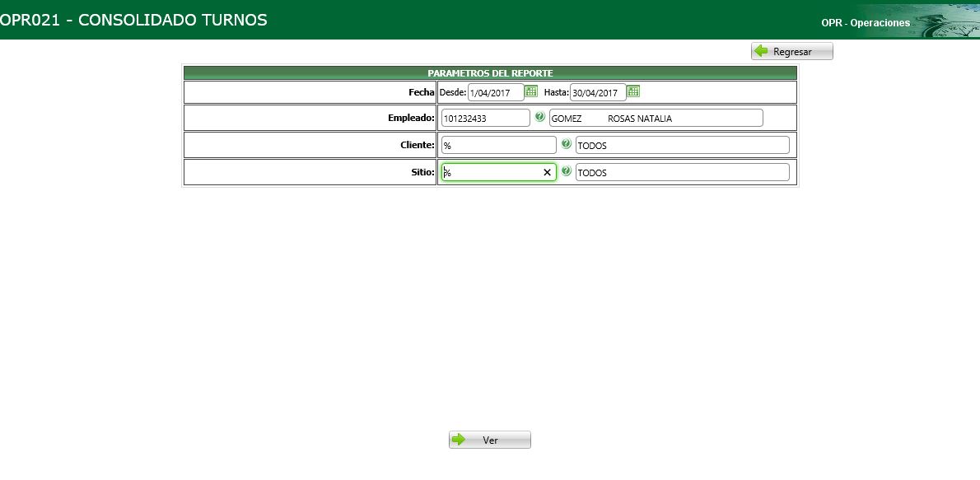980x480 pixels.
Task: Click the Fecha row label
Action: pos(422,92)
